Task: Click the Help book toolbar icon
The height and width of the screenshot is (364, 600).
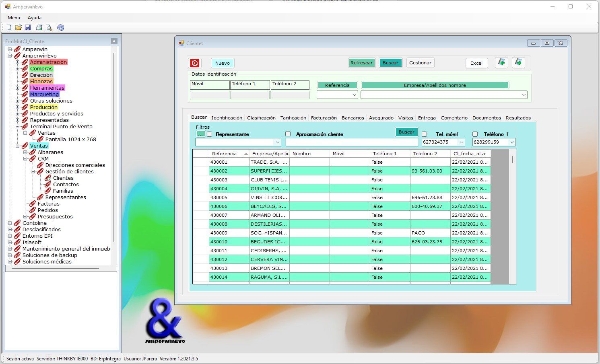Action: point(60,28)
